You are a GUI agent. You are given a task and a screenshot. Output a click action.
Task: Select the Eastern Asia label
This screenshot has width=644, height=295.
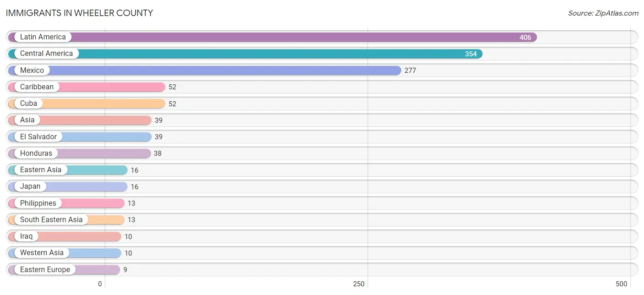(x=41, y=170)
